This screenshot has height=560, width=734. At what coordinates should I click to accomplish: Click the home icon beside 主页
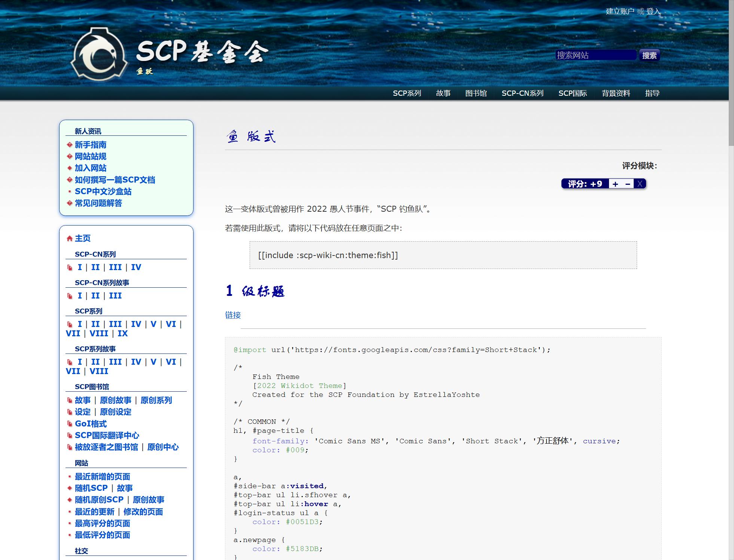pyautogui.click(x=69, y=239)
